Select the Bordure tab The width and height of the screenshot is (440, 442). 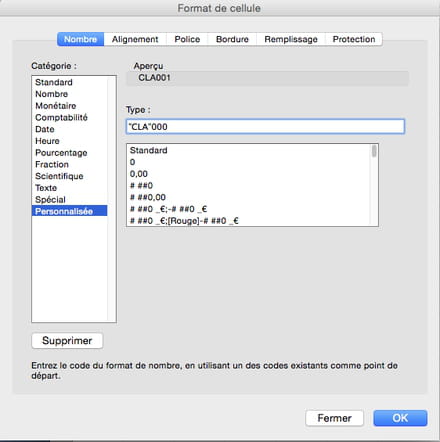pos(232,39)
